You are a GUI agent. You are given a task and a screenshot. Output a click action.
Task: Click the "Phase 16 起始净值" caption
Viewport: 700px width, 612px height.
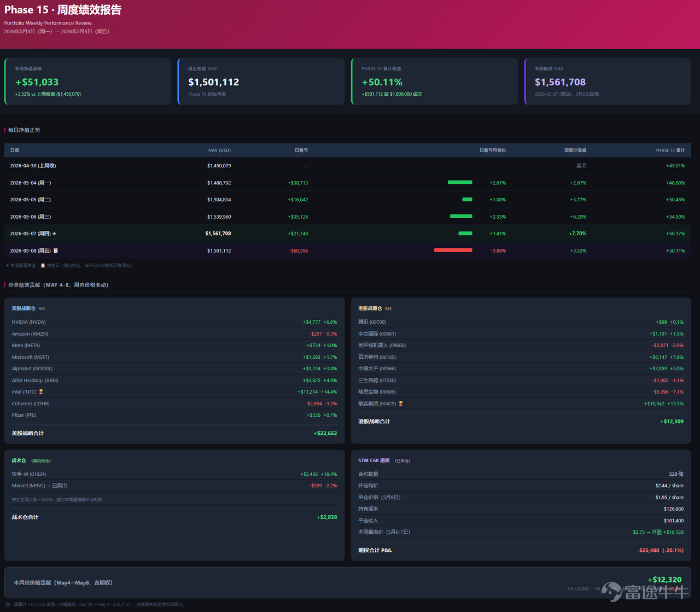coord(207,94)
